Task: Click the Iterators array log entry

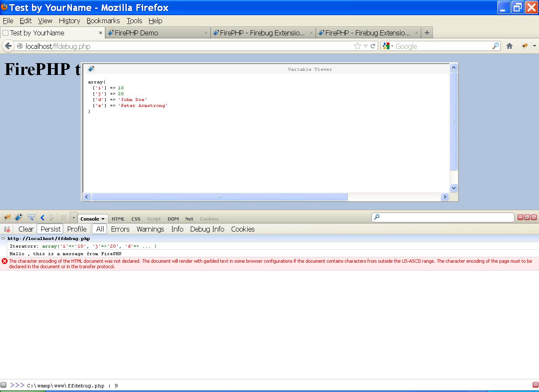Action: point(83,246)
